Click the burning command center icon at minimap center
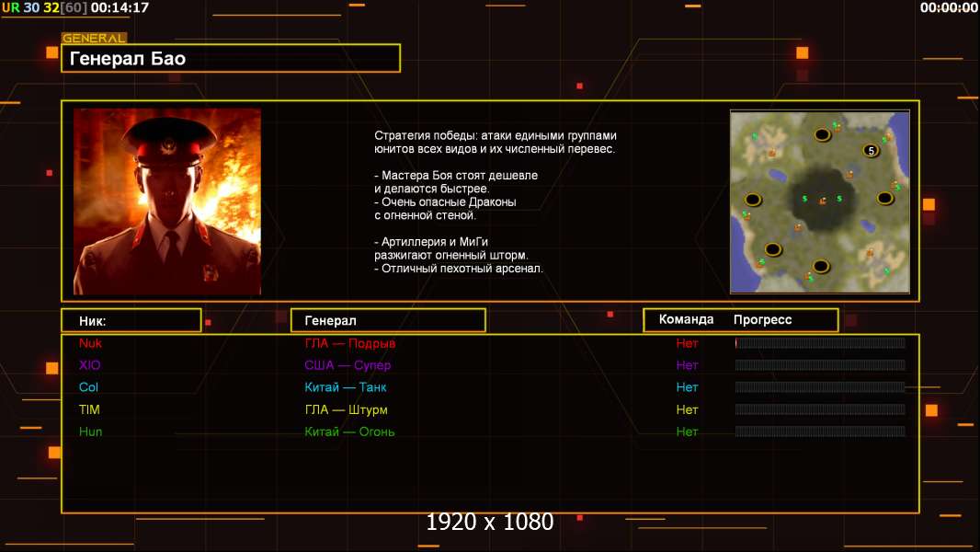980x552 pixels. tap(823, 201)
